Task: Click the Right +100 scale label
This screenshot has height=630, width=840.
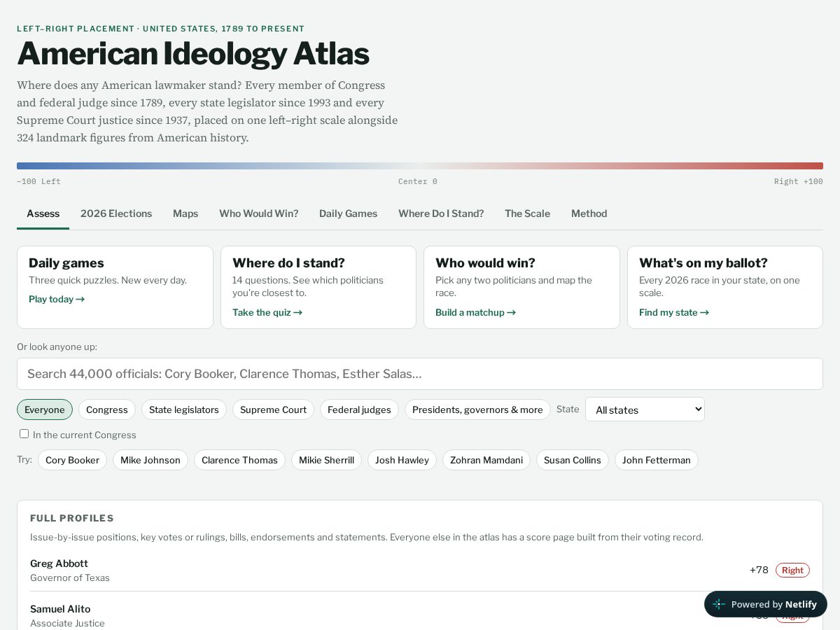Action: click(799, 181)
